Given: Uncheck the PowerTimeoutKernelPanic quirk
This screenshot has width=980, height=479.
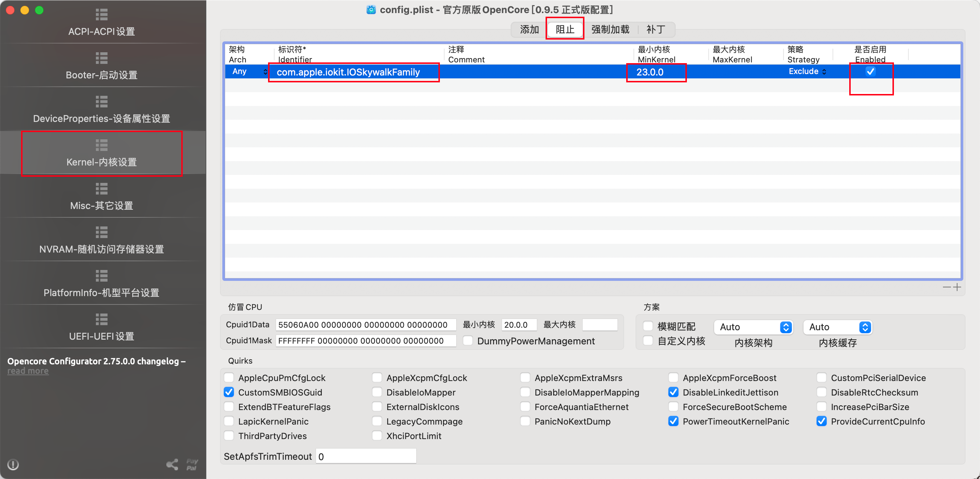Looking at the screenshot, I should click(x=673, y=421).
